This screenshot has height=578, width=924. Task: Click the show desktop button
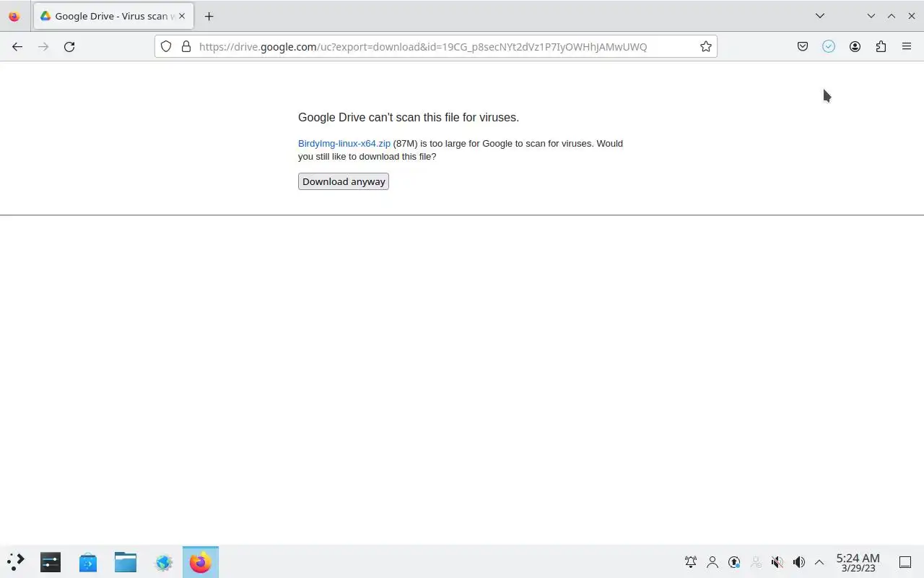point(905,561)
